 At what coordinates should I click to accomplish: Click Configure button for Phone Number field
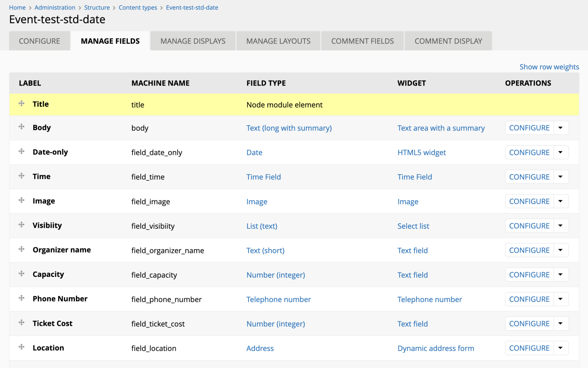(x=529, y=299)
